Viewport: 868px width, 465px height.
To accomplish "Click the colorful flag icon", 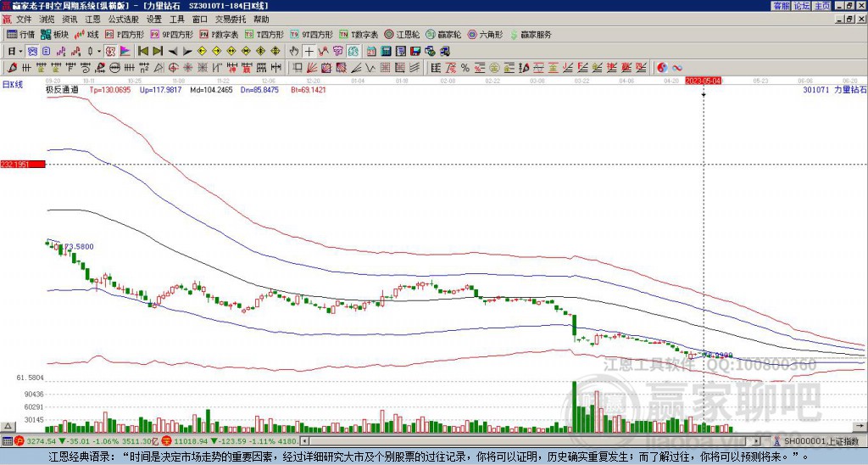I will pos(125,52).
